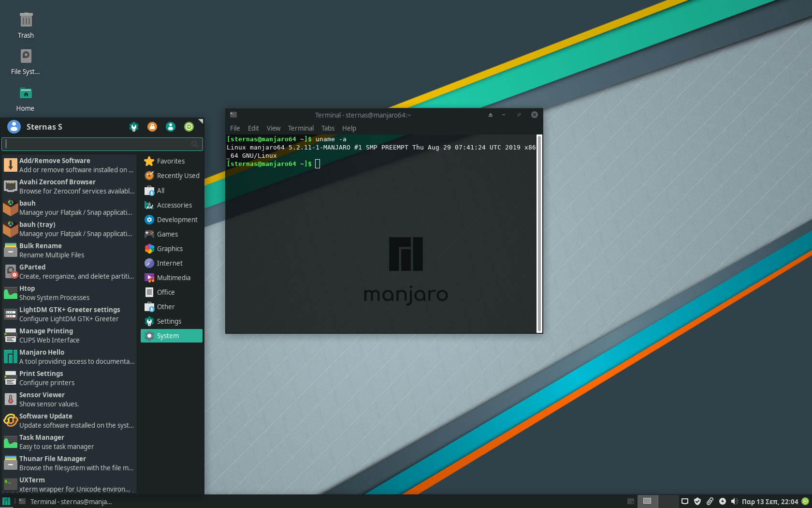Open the File System desktop icon
The image size is (812, 508).
[x=26, y=61]
